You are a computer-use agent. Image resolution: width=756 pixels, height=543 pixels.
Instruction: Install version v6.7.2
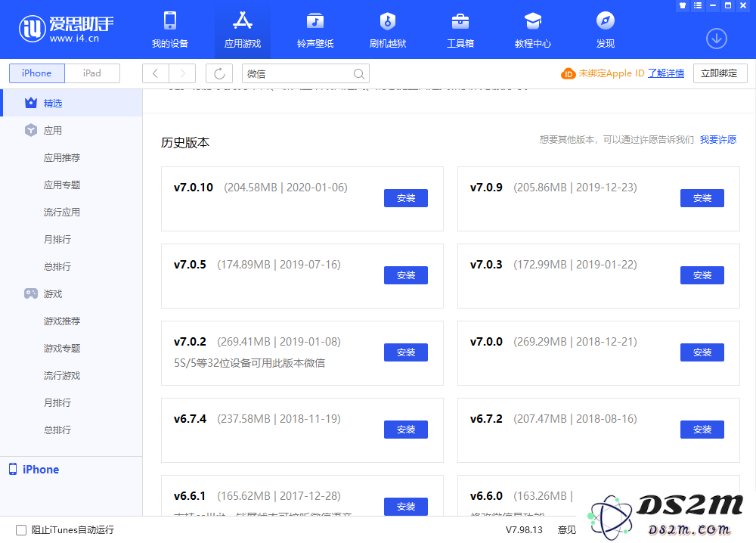point(702,430)
